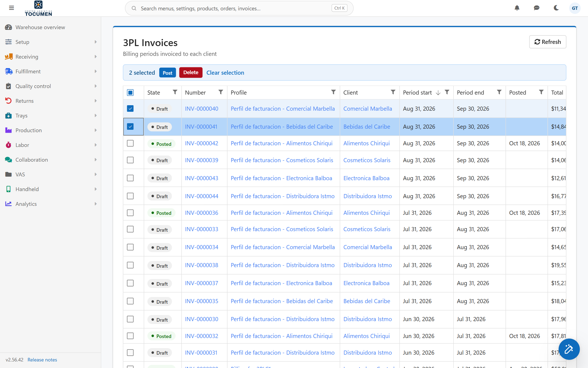Check the INV-0000043 row checkbox
588x368 pixels.
click(130, 178)
